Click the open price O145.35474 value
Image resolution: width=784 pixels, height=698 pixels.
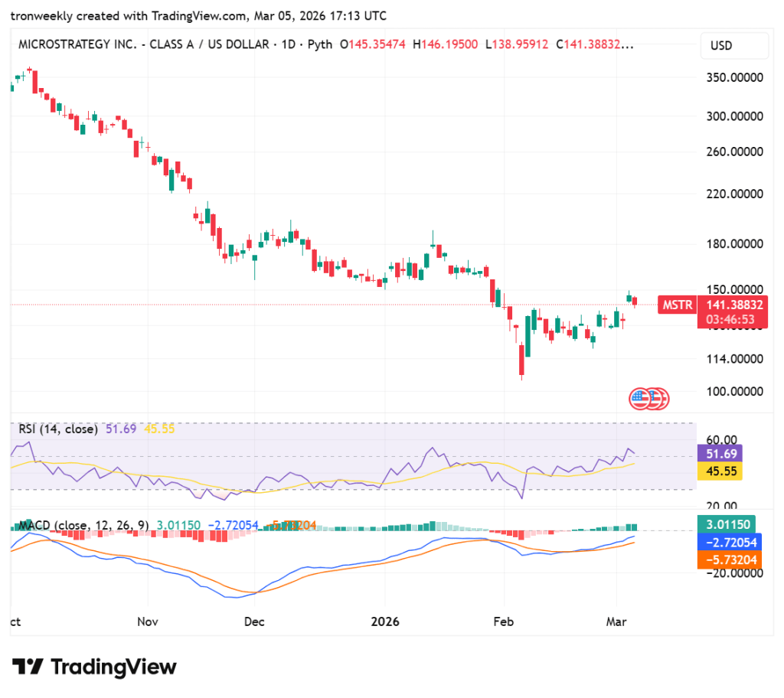(373, 44)
